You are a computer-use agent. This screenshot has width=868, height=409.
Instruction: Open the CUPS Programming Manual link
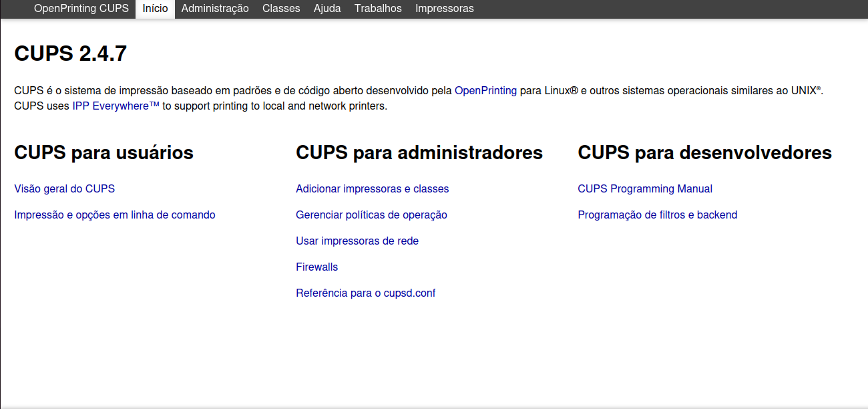645,188
